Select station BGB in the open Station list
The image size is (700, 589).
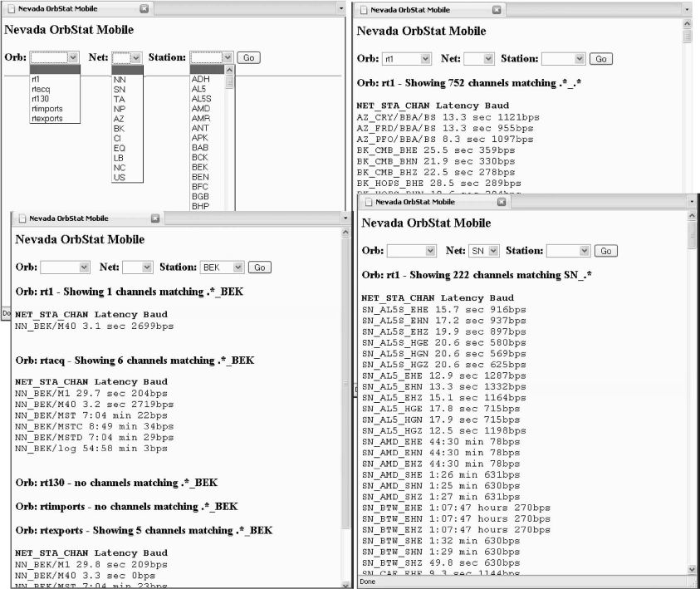click(208, 197)
